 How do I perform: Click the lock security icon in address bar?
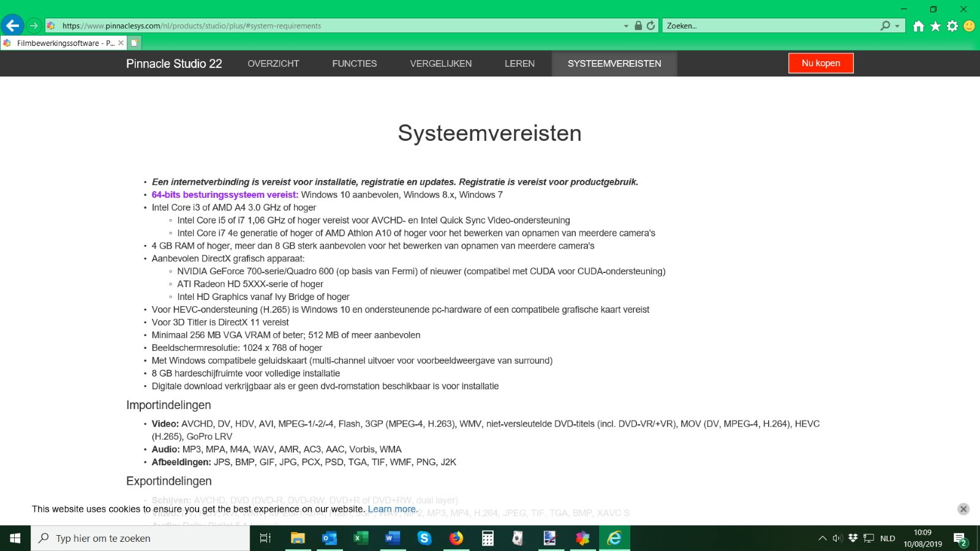[x=638, y=26]
